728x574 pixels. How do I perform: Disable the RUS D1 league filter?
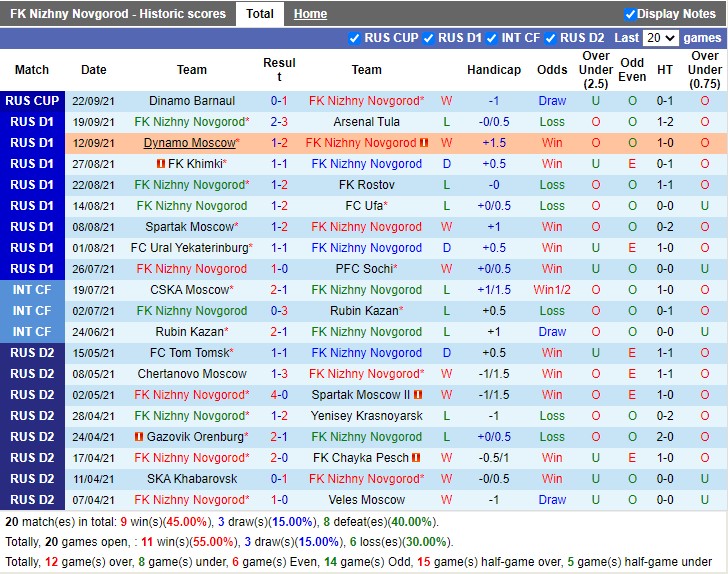429,38
